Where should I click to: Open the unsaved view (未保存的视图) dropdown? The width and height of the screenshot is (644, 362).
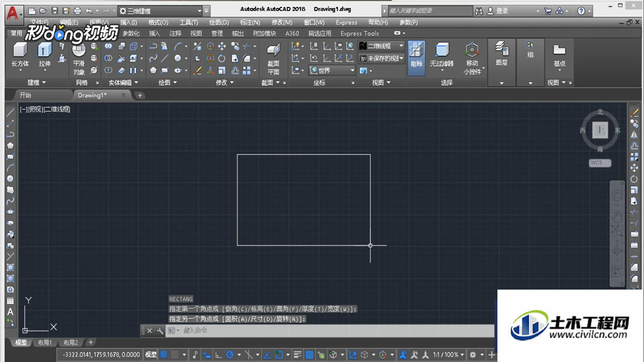tap(381, 58)
